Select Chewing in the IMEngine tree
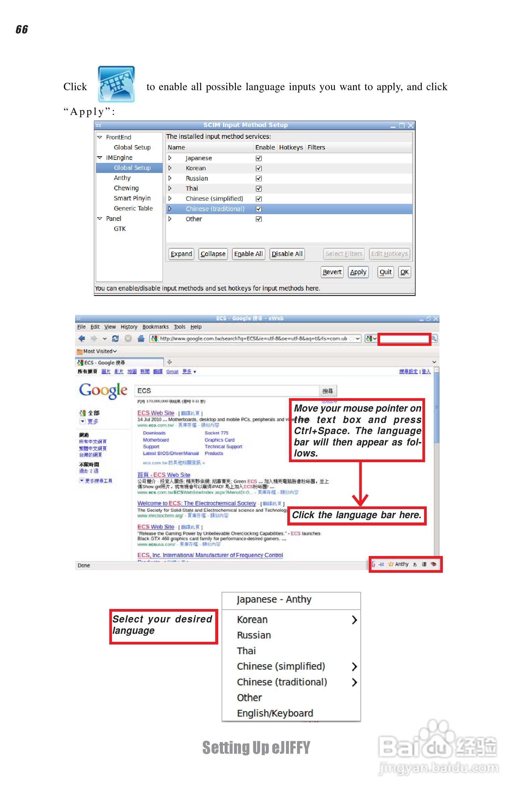Viewport: 532px width, 798px height. (x=126, y=188)
